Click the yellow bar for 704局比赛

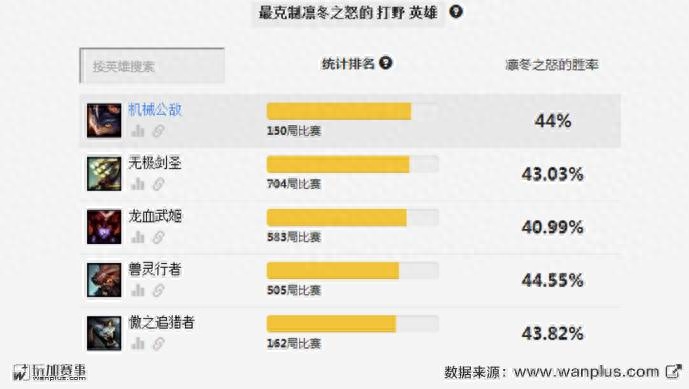338,164
